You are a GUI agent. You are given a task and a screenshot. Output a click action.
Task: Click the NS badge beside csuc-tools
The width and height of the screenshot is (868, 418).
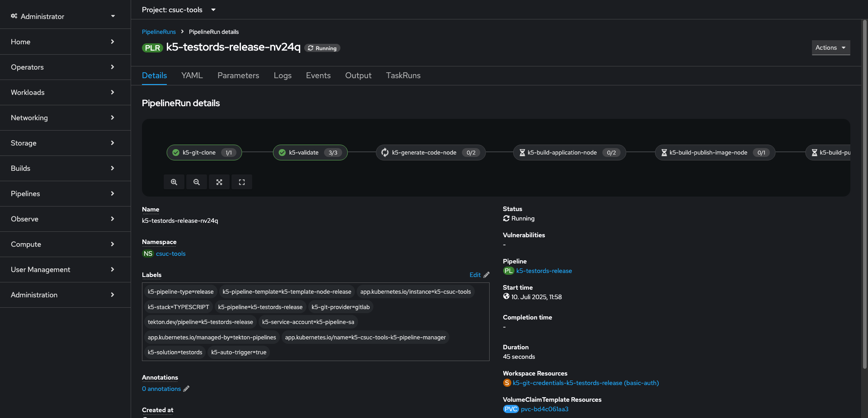click(147, 254)
